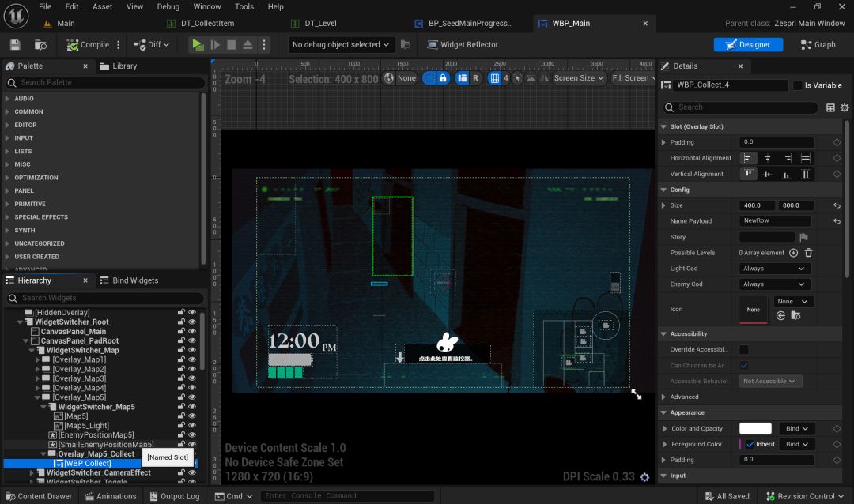854x504 pixels.
Task: Toggle the R respect locks button
Action: tap(475, 78)
